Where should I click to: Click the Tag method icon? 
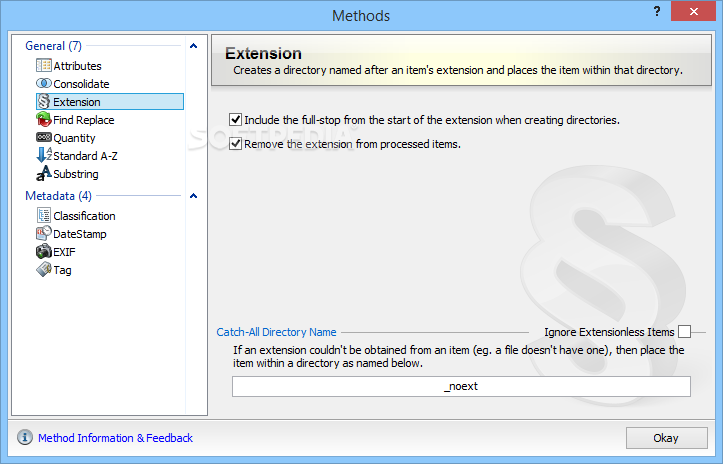44,269
